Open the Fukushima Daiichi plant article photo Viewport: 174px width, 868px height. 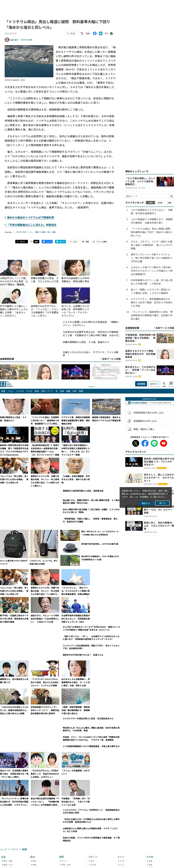click(x=29, y=62)
